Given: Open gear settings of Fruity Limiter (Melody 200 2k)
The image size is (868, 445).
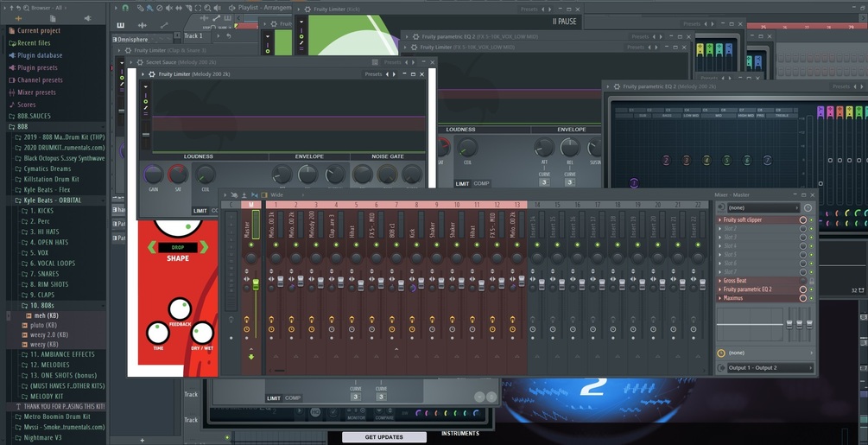Looking at the screenshot, I should click(152, 74).
